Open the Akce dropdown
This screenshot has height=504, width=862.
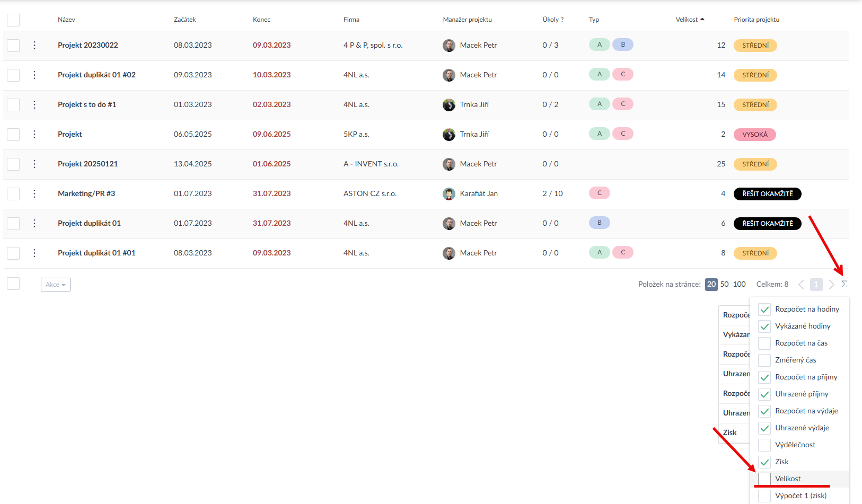point(56,285)
